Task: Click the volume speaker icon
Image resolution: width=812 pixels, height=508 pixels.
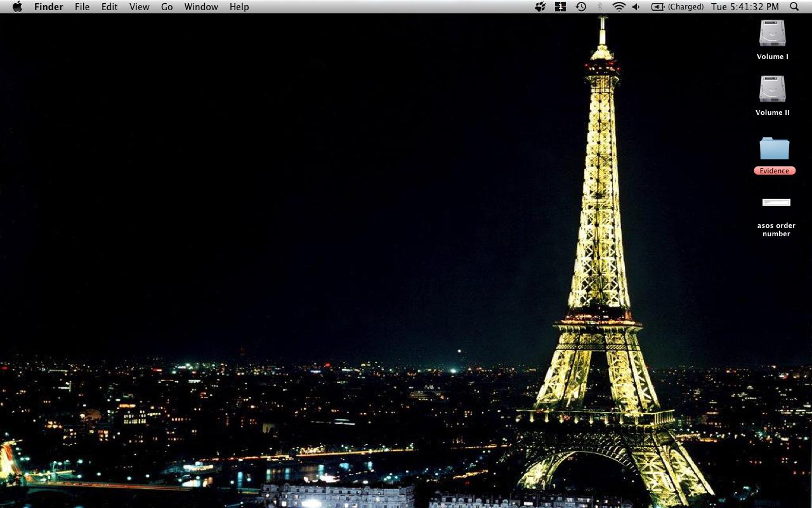Action: (x=636, y=7)
